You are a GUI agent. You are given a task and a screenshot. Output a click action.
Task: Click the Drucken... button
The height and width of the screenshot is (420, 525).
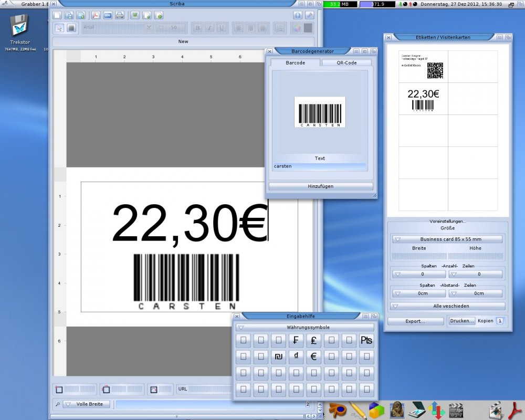point(462,321)
